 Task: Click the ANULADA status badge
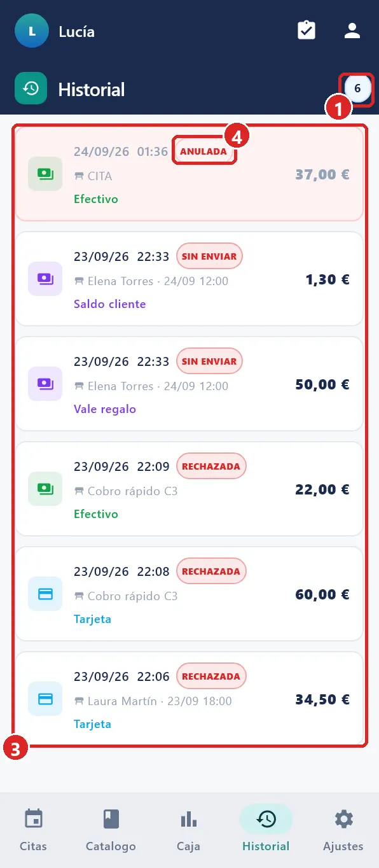(203, 151)
